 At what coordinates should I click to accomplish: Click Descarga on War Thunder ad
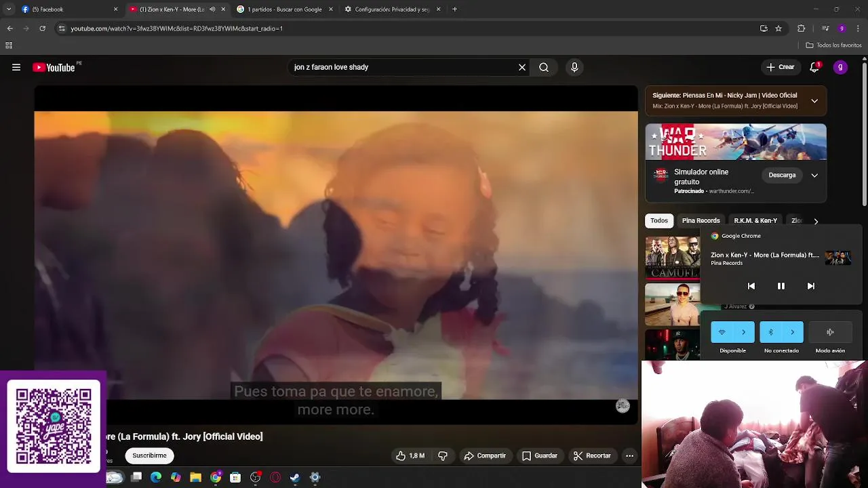[x=782, y=175]
